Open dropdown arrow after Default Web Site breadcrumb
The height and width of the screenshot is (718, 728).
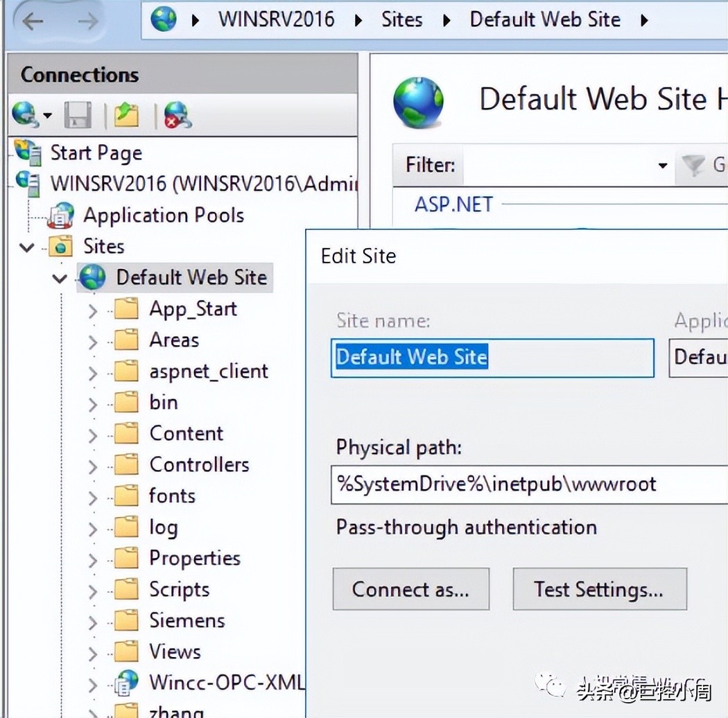point(644,20)
